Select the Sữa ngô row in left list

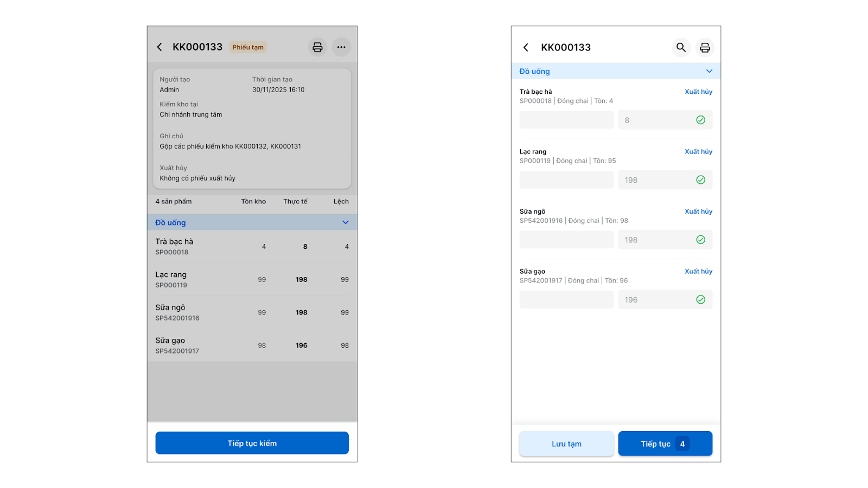pyautogui.click(x=252, y=312)
